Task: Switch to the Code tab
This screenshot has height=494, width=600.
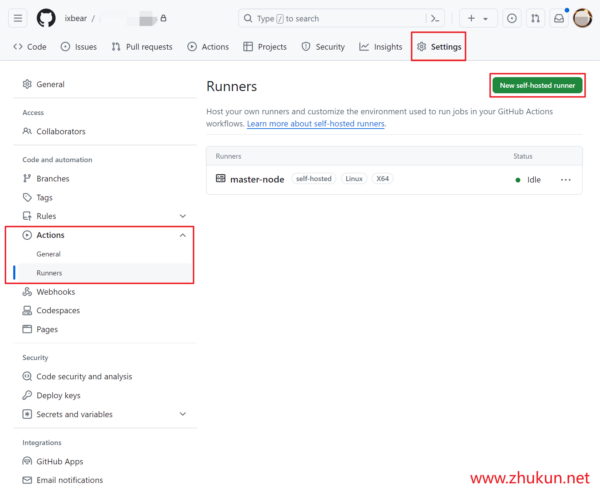Action: point(30,47)
